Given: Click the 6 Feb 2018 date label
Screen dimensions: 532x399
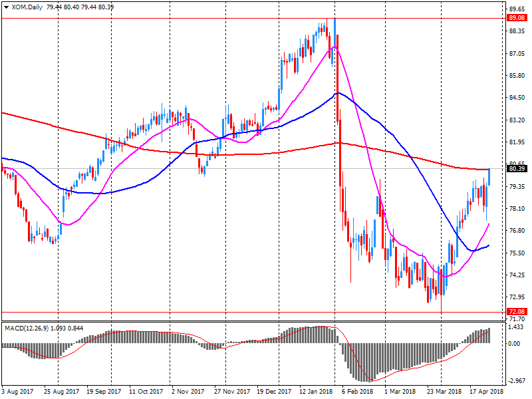Looking at the screenshot, I should click(x=358, y=392).
